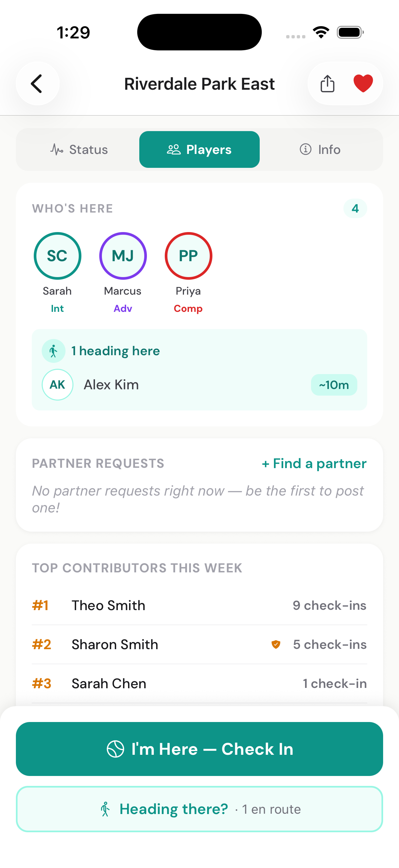Tap the Wi-Fi status bar icon
The image size is (399, 868).
point(321,32)
